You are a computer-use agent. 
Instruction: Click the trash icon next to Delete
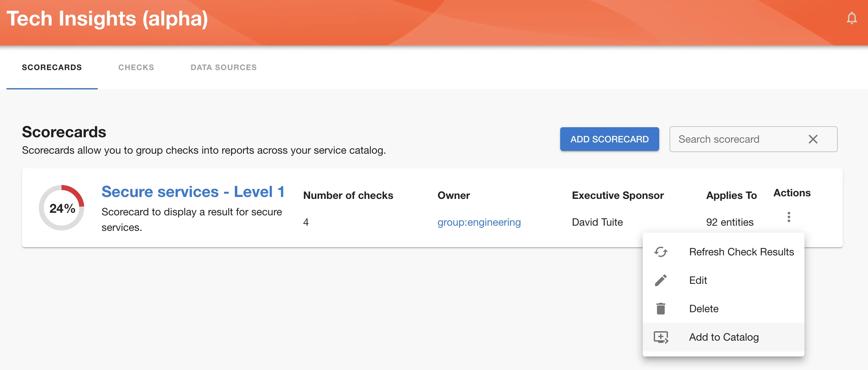coord(661,309)
